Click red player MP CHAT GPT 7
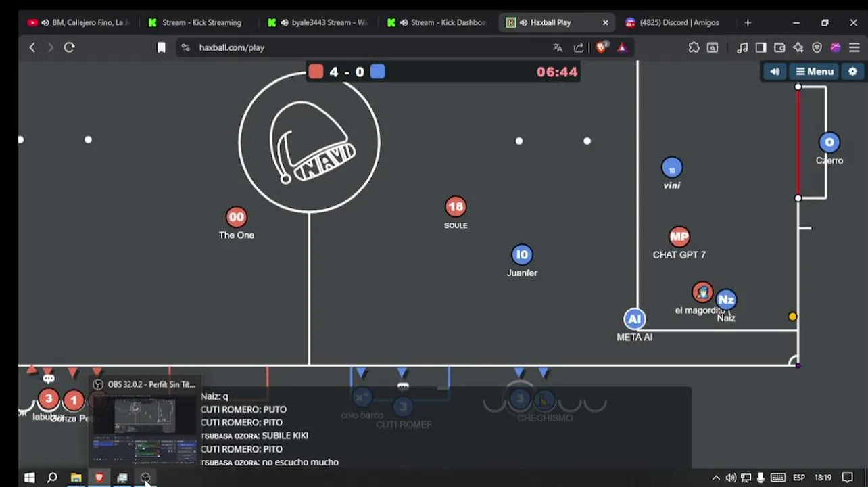The image size is (868, 487). point(679,237)
